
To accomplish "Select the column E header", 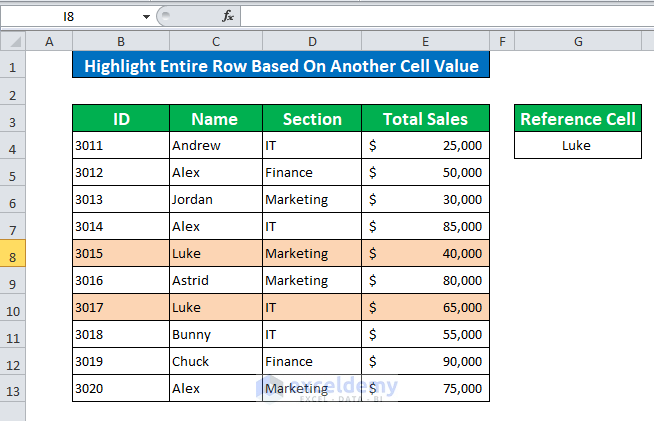I will pos(425,40).
